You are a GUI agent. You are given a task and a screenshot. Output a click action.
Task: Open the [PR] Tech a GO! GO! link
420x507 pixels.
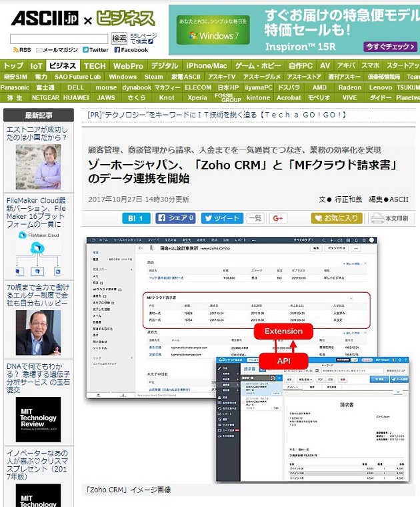pos(217,115)
